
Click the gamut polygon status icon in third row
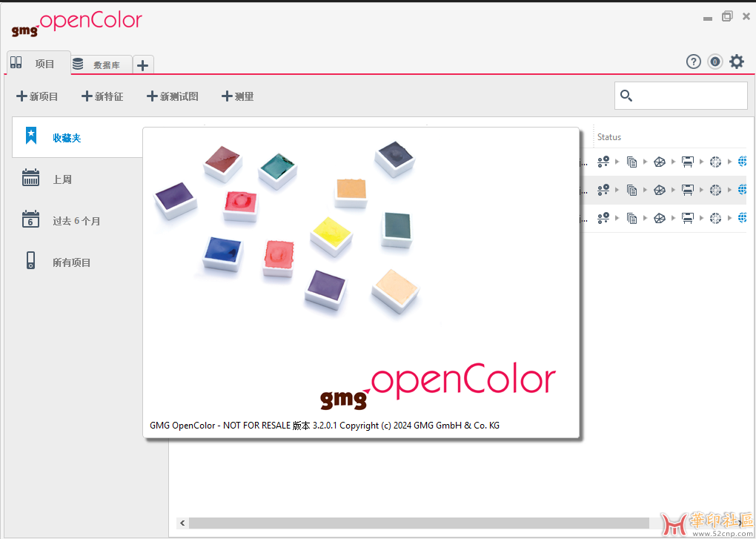point(659,219)
